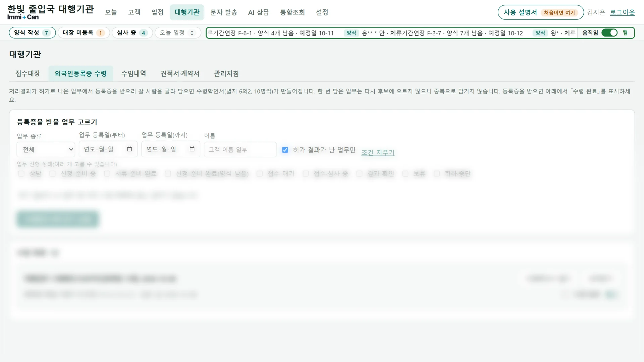Uncheck 허가 결과가 난 업무만 checkbox
Image resolution: width=644 pixels, height=362 pixels.
285,150
